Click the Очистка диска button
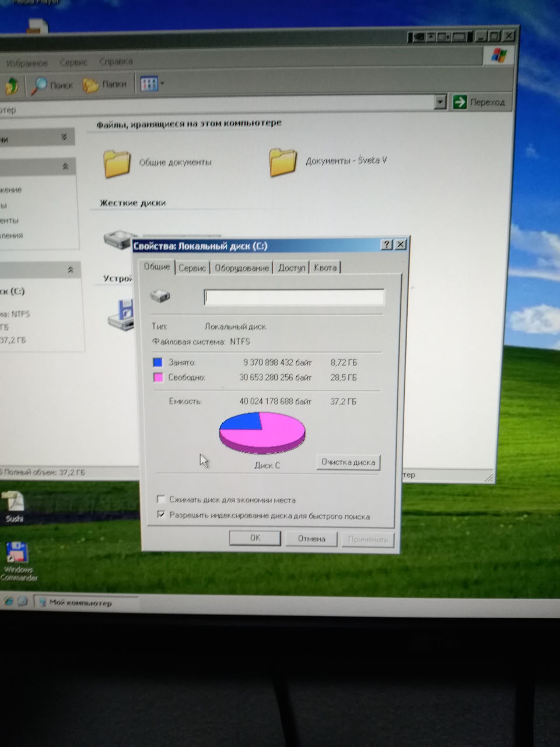This screenshot has width=560, height=747. click(348, 462)
